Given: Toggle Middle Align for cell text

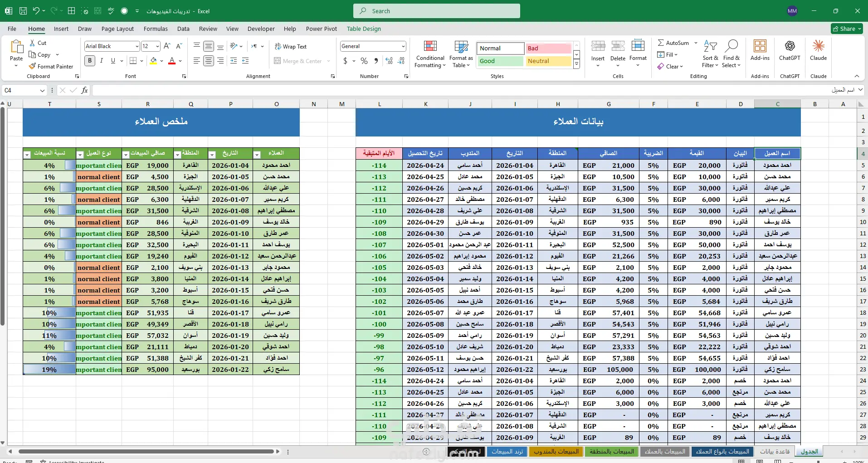Looking at the screenshot, I should pyautogui.click(x=209, y=46).
